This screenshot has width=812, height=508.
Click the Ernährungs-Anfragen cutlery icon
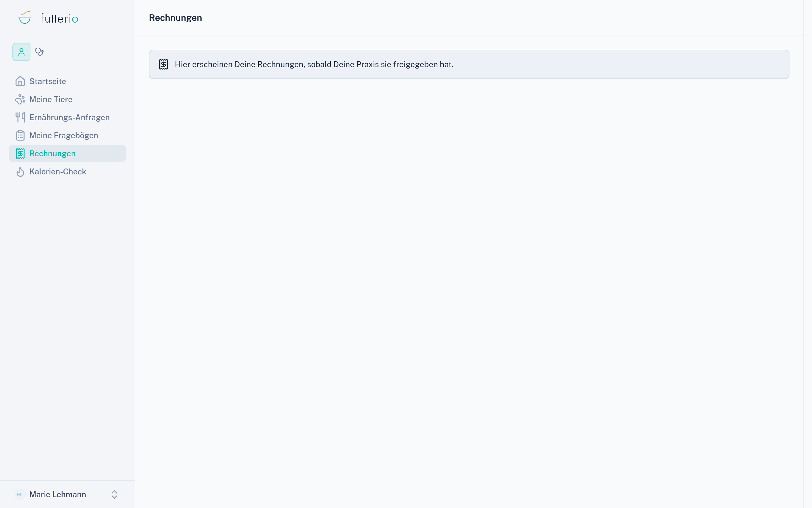[20, 117]
